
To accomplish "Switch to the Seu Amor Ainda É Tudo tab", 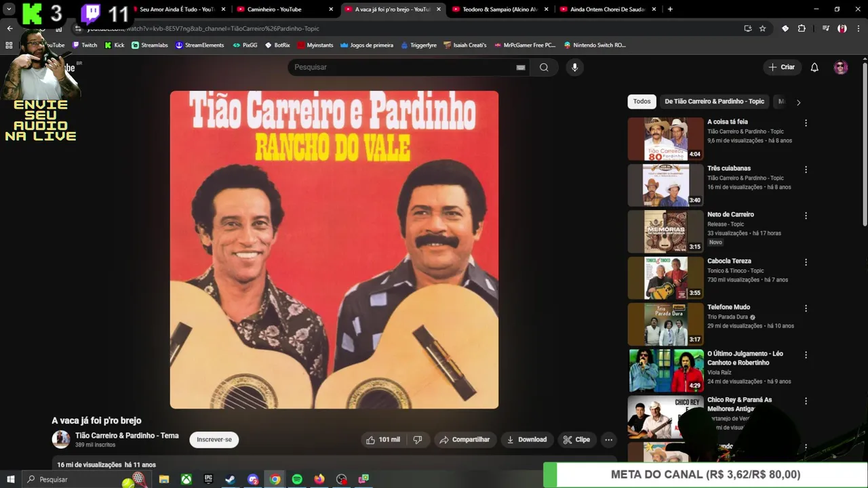I will click(178, 9).
